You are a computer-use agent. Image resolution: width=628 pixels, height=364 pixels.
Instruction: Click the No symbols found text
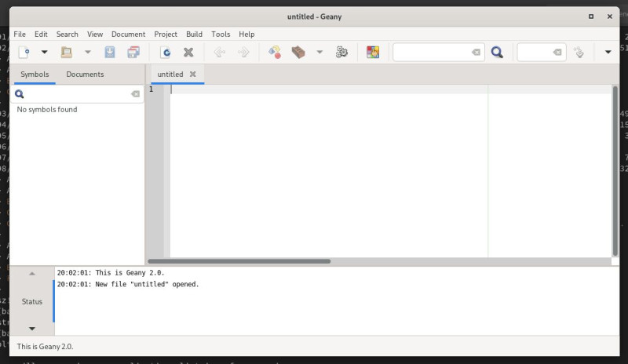47,109
